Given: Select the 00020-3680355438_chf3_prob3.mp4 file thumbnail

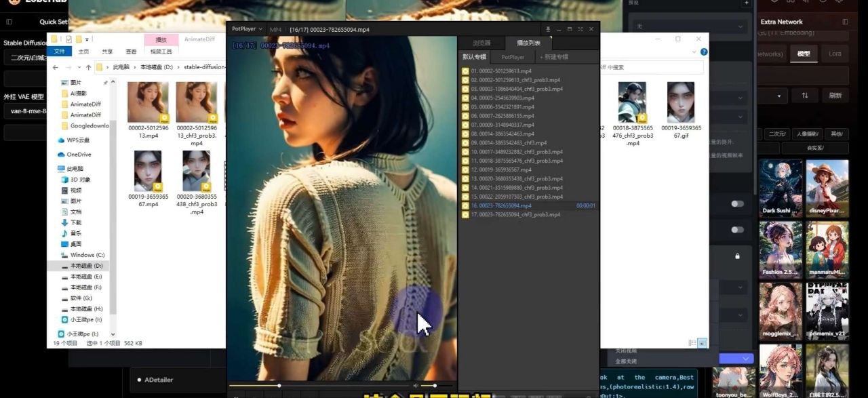Looking at the screenshot, I should pos(196,171).
